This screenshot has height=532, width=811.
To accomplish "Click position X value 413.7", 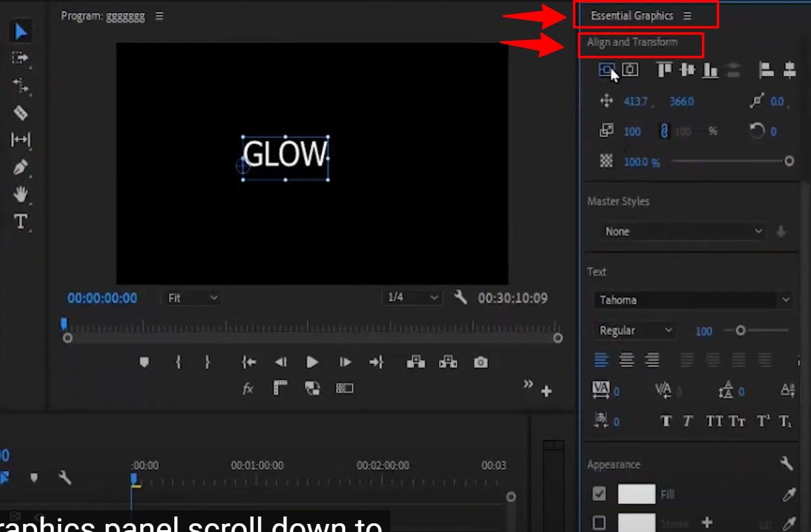I will [x=636, y=101].
